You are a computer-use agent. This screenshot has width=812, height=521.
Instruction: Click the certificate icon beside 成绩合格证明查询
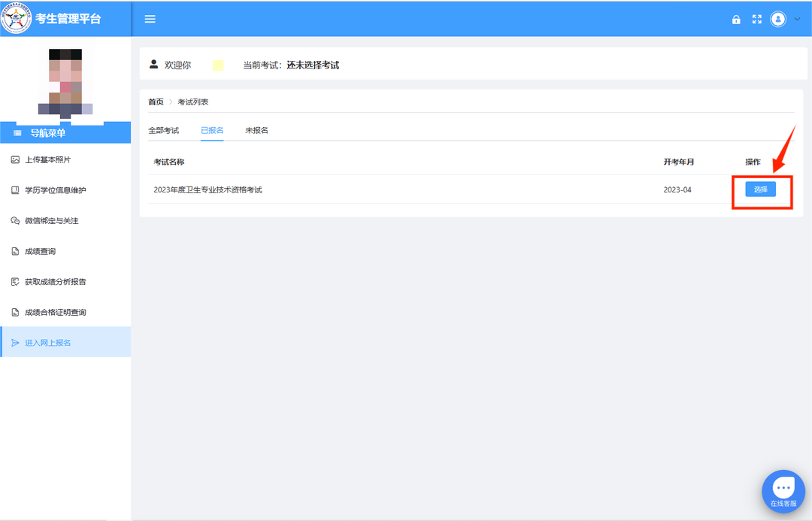coord(15,312)
